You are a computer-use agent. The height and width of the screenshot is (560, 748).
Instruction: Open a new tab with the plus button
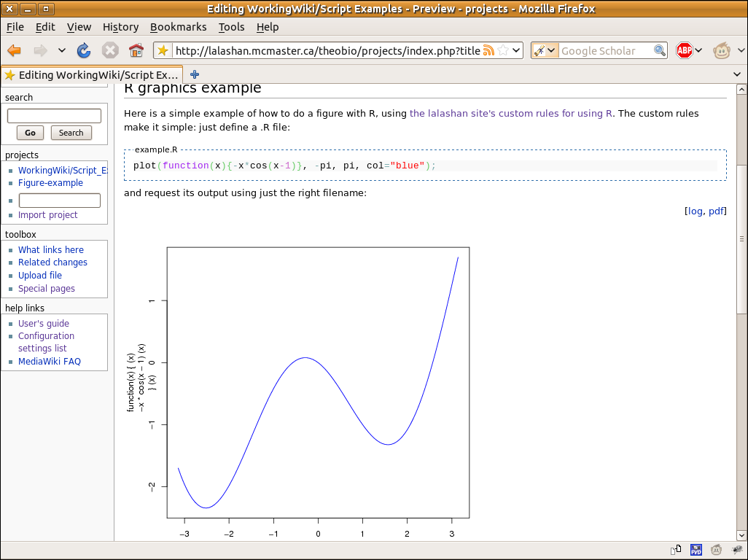(195, 74)
